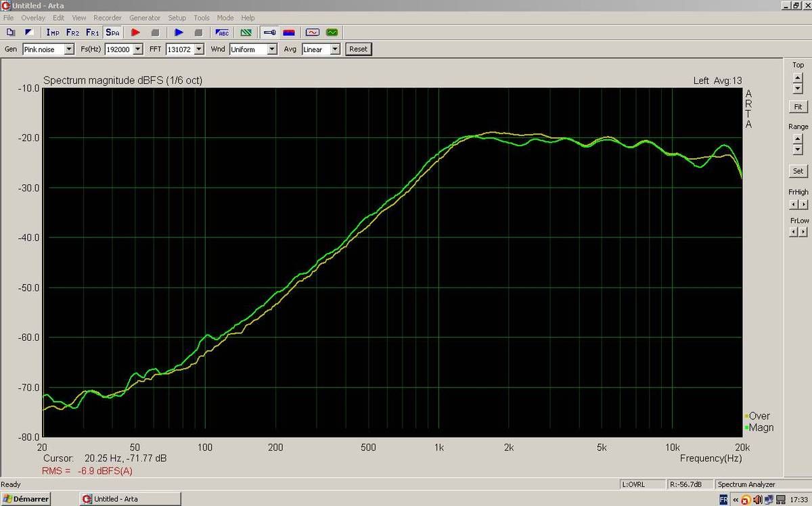The height and width of the screenshot is (506, 812).
Task: Start recording with the red play icon
Action: [x=135, y=32]
